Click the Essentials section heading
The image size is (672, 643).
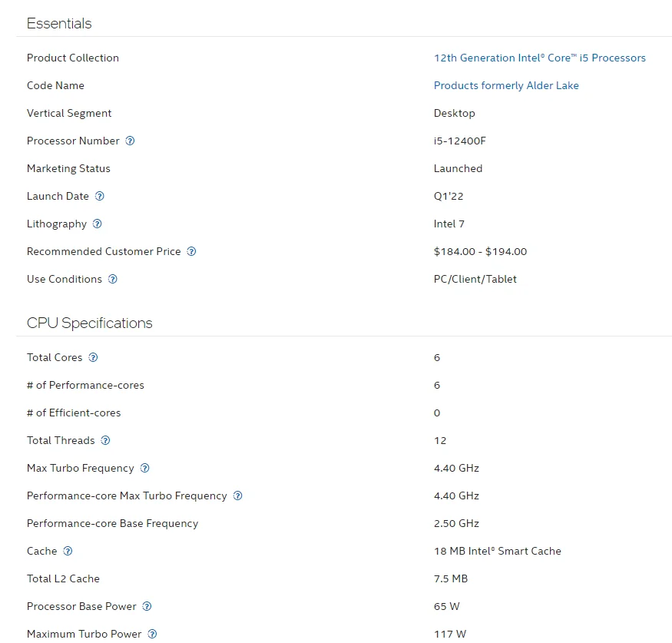(59, 23)
